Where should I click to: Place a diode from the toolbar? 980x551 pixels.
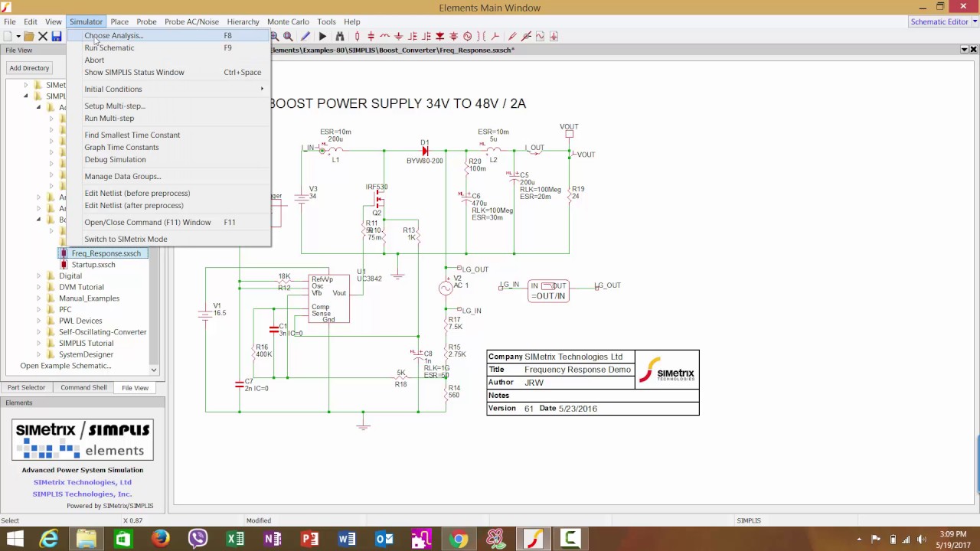tap(439, 36)
